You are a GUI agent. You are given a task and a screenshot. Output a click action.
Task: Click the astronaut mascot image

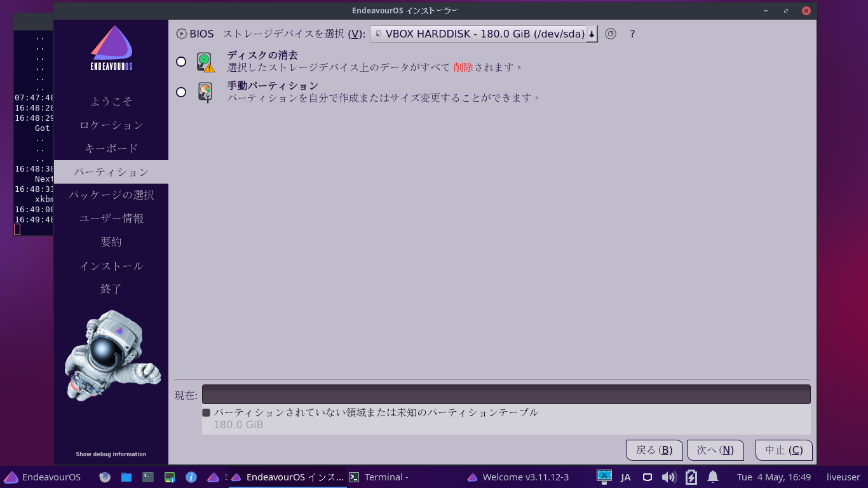click(x=112, y=355)
